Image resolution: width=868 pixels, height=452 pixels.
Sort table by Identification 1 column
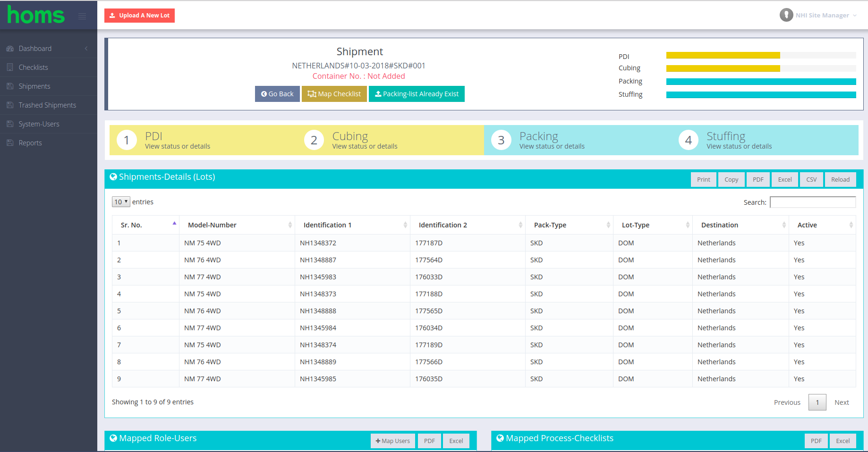coord(352,225)
